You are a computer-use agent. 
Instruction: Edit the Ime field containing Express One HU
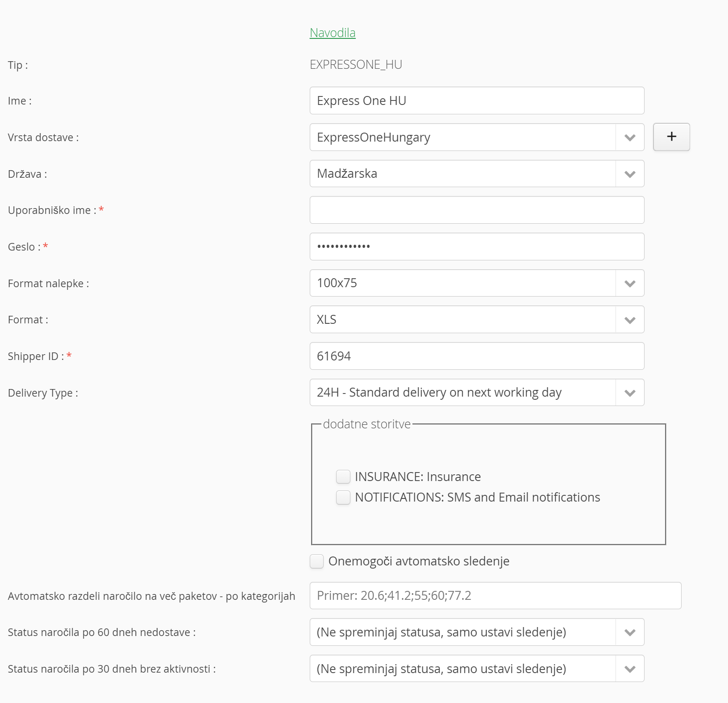[477, 100]
